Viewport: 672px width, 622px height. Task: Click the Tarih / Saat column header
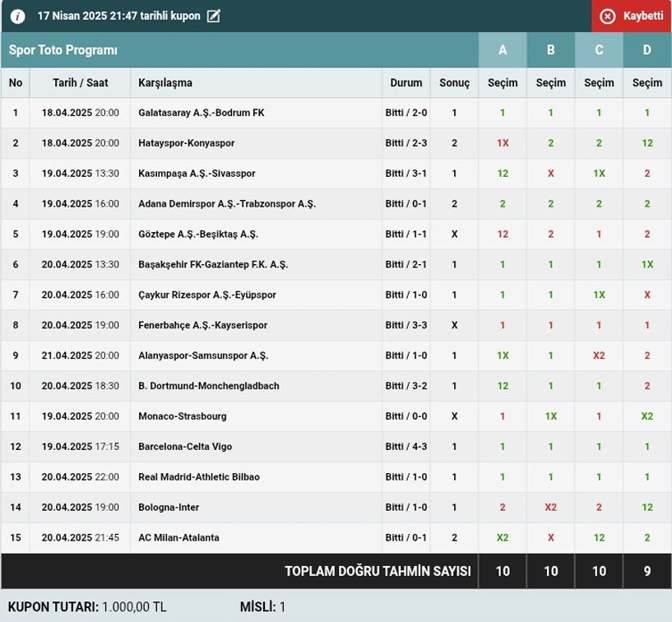80,83
